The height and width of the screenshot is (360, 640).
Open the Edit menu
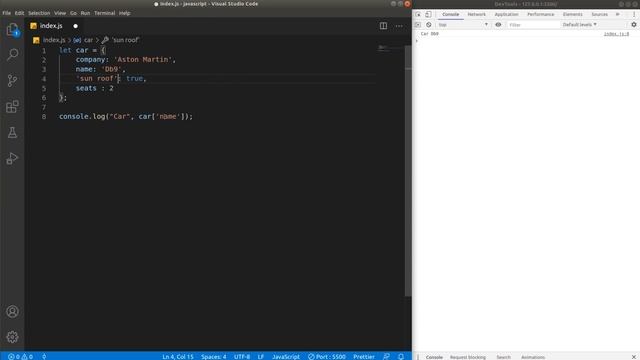click(19, 13)
